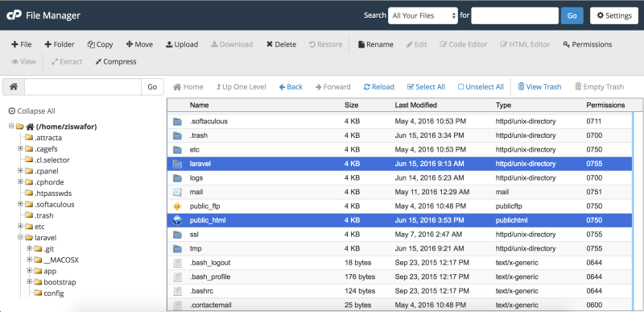Open the Upload dialog

click(x=182, y=44)
